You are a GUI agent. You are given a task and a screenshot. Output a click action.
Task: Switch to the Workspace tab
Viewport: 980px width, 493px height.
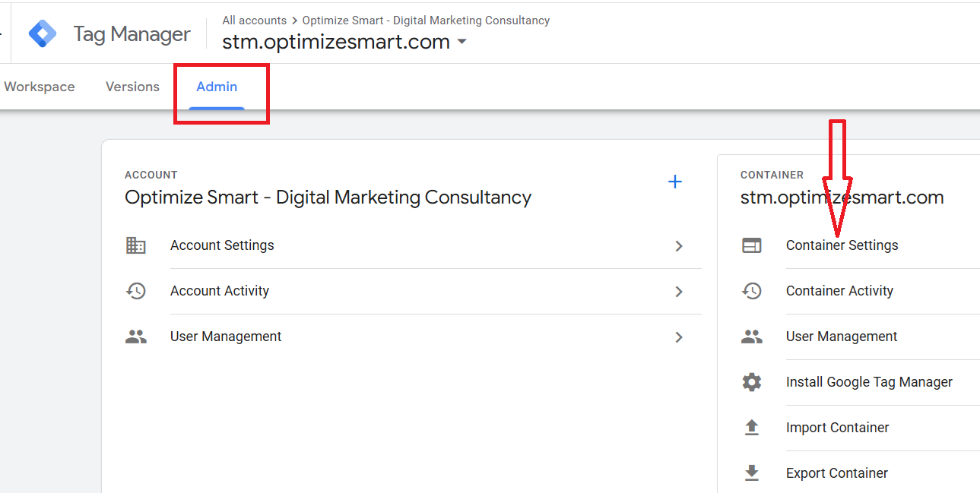(x=40, y=87)
